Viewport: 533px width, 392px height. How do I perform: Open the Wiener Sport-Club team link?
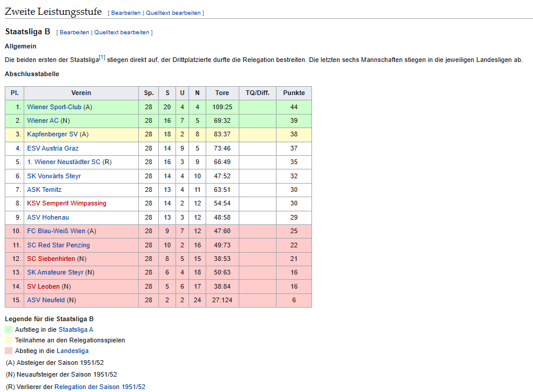pos(54,107)
